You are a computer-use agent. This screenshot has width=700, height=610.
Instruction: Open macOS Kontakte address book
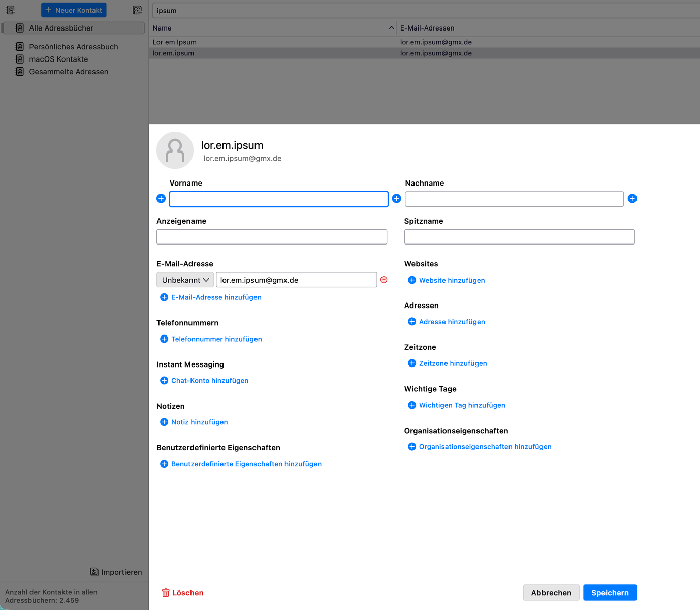(58, 59)
